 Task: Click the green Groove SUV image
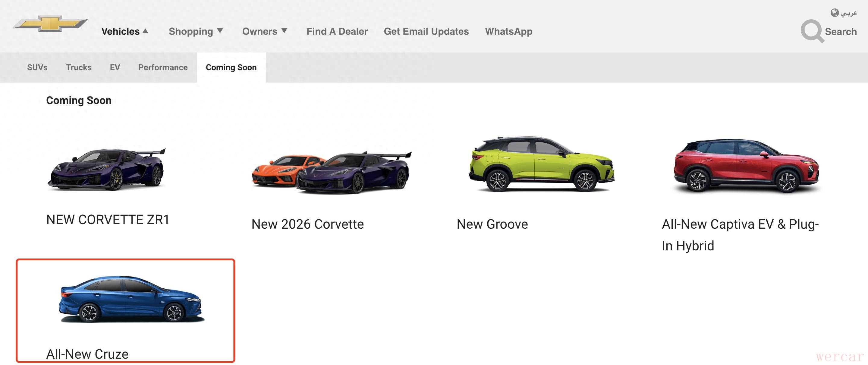pos(541,164)
